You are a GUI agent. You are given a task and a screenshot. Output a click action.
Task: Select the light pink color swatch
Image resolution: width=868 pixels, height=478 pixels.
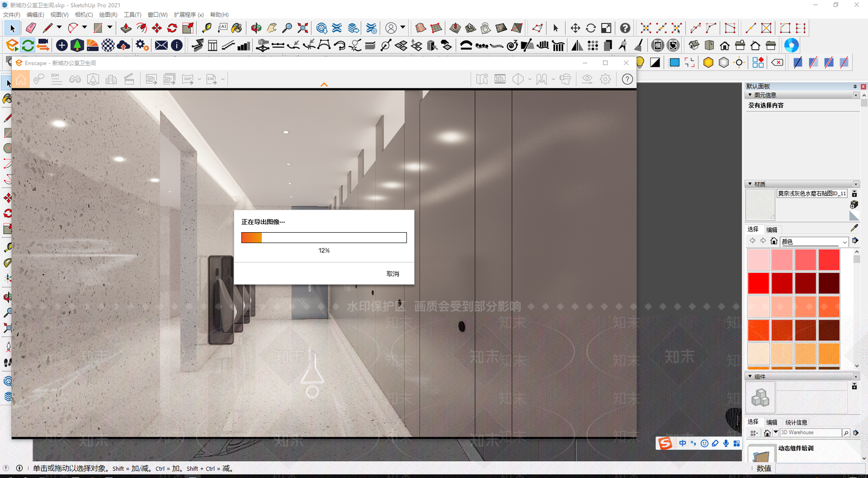758,260
